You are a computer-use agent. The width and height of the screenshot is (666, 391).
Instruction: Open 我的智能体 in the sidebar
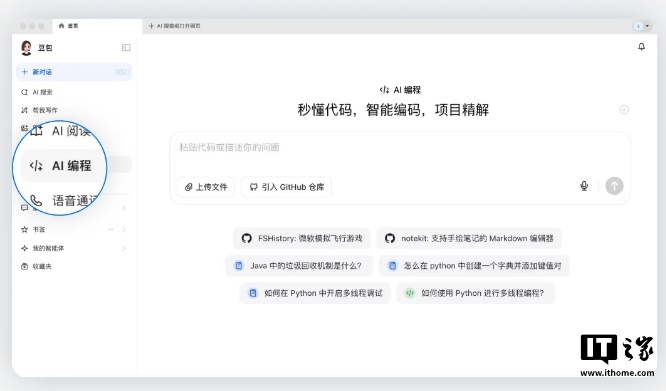coord(48,248)
